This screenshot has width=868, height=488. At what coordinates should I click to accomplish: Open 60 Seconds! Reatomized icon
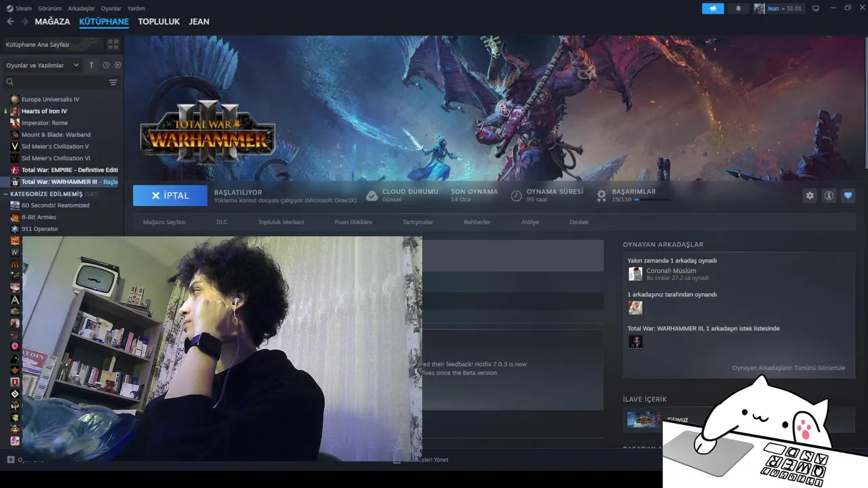point(15,205)
